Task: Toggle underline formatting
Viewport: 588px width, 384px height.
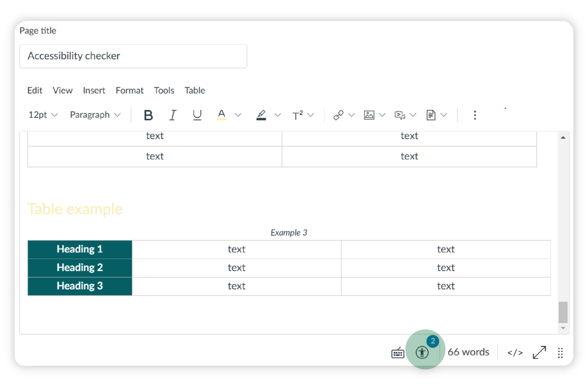Action: coord(197,115)
